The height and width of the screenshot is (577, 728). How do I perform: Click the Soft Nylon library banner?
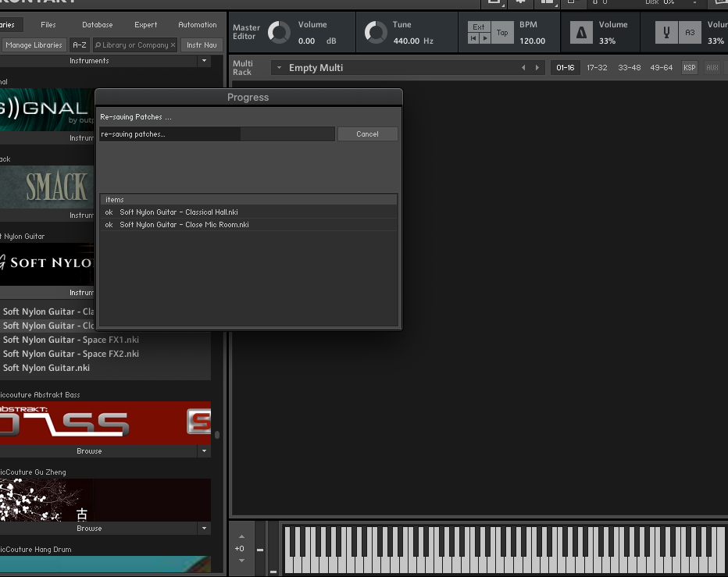[x=47, y=264]
